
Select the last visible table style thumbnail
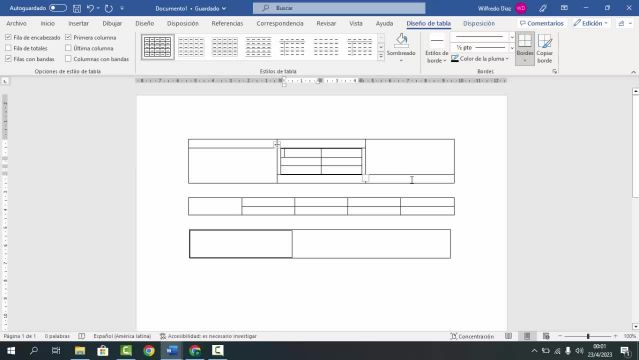[x=359, y=47]
